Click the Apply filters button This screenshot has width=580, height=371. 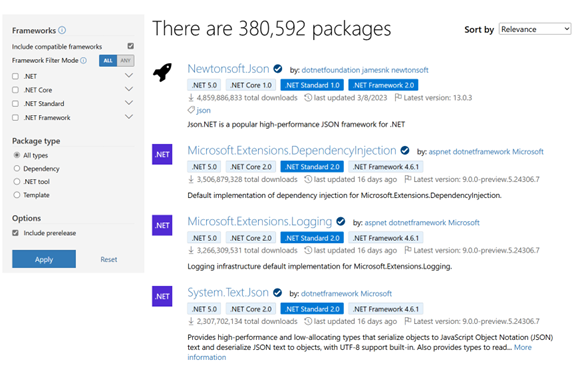[x=44, y=259]
